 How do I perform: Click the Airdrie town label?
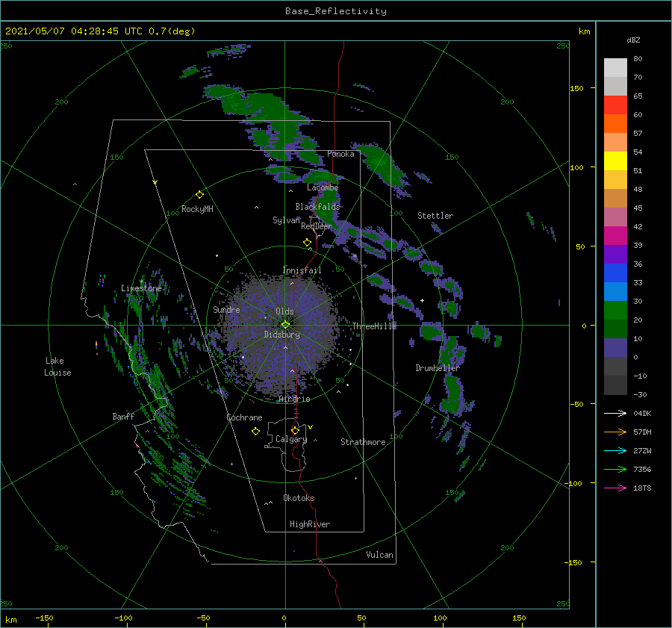click(x=294, y=399)
